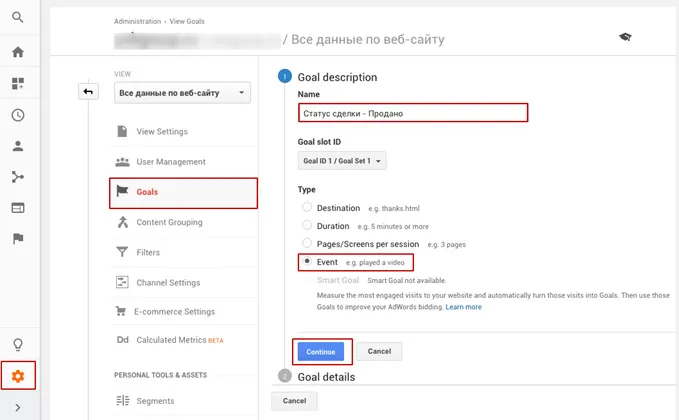The image size is (679, 420).
Task: Open the View selector dropdown
Action: [182, 93]
